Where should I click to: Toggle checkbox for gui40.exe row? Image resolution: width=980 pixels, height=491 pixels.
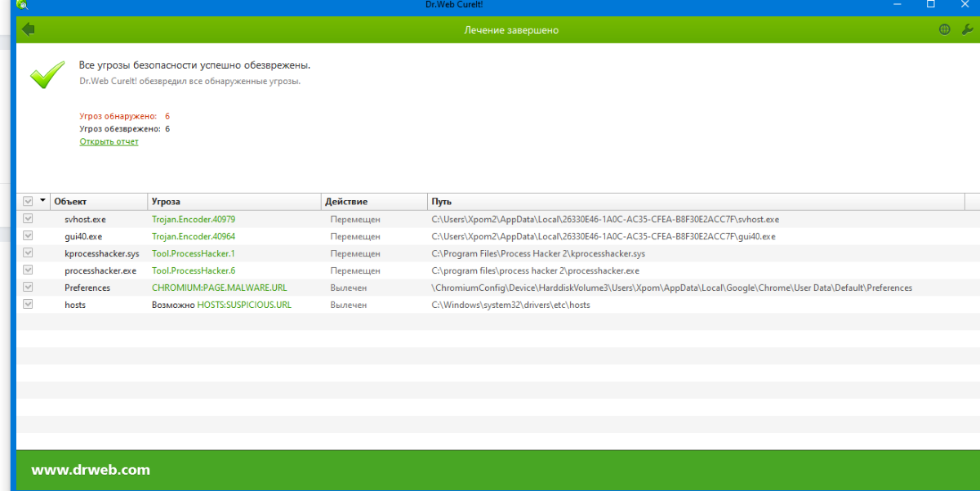pos(28,236)
